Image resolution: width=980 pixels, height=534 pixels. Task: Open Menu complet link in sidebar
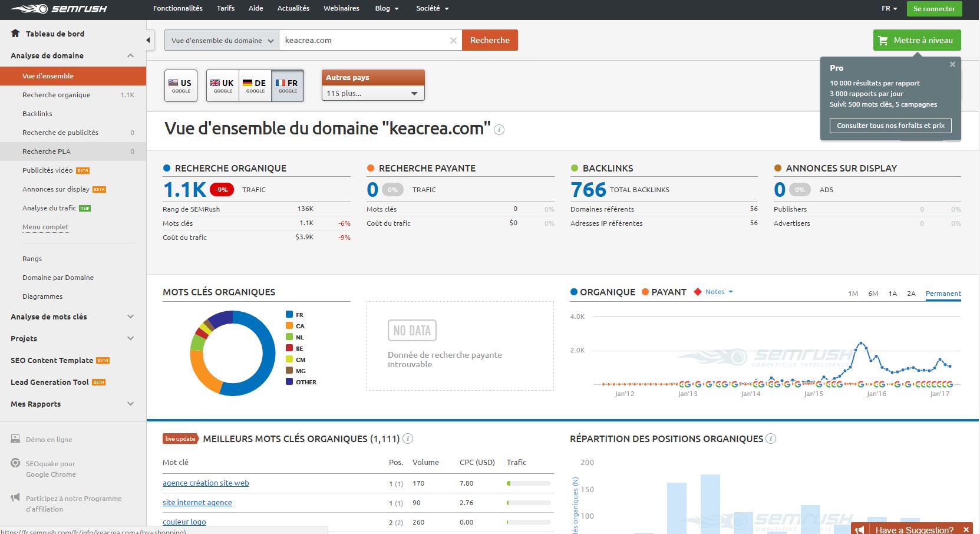tap(45, 227)
